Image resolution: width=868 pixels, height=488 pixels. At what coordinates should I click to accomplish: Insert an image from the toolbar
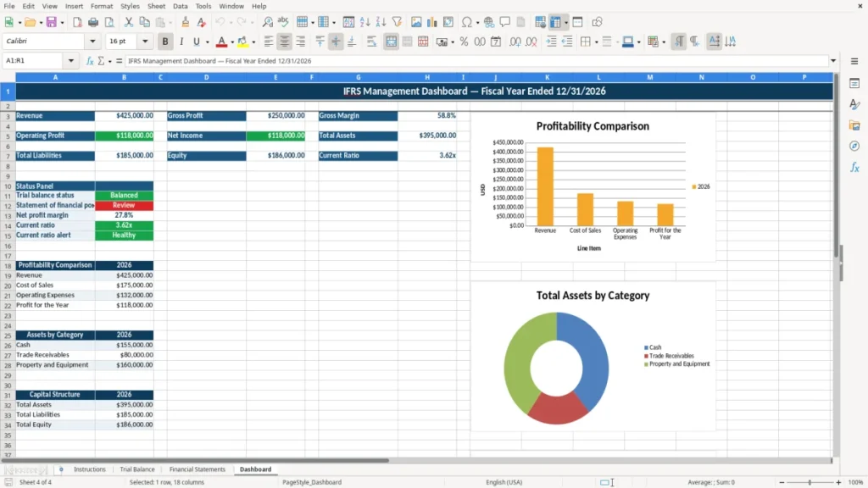[416, 22]
